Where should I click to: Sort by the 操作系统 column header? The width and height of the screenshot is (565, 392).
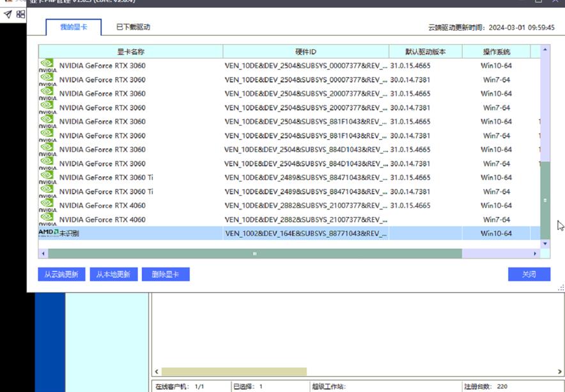click(496, 52)
